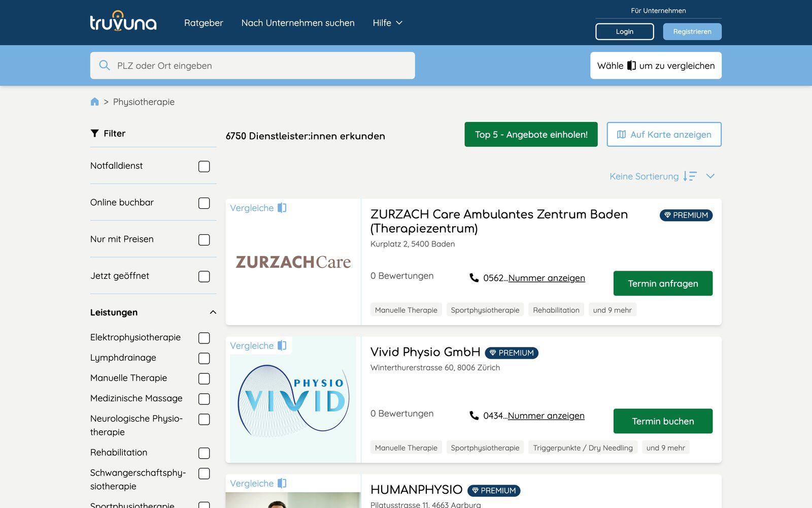Click the compare icon beside HUMANPHYSIO Vergleiche

[x=282, y=483]
